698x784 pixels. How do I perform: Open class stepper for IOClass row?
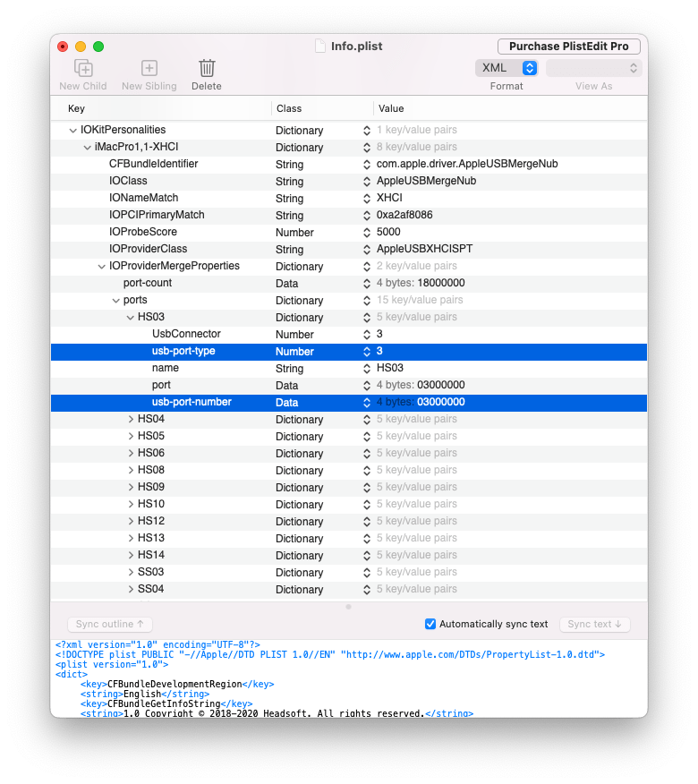367,181
